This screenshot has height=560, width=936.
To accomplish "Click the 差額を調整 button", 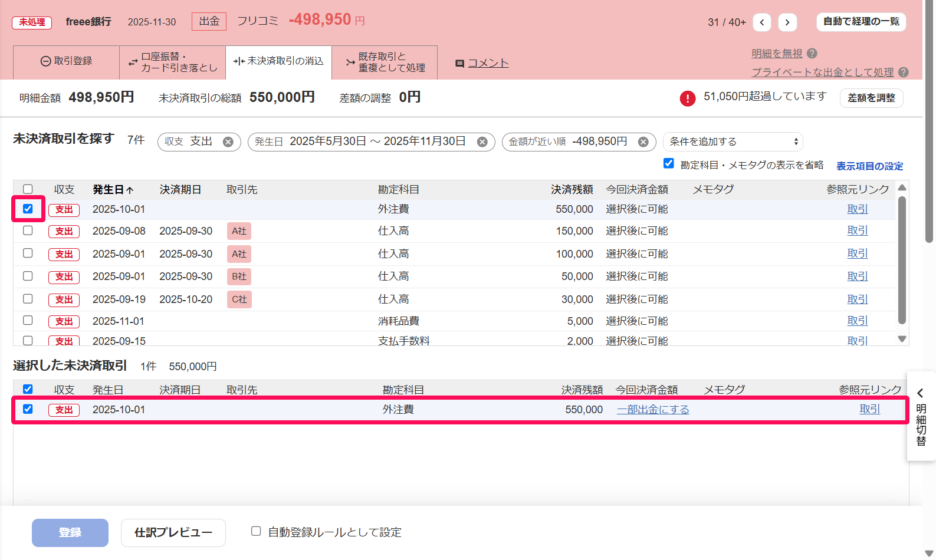I will tap(871, 98).
